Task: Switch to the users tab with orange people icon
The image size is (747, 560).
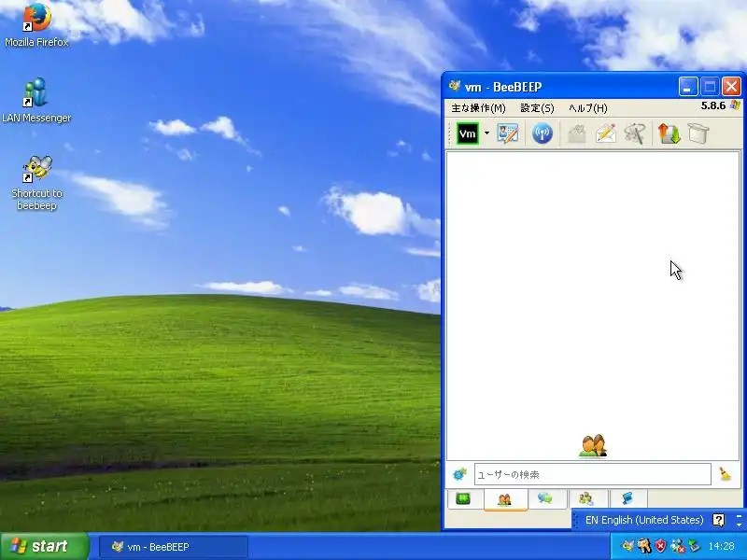Action: pos(505,499)
